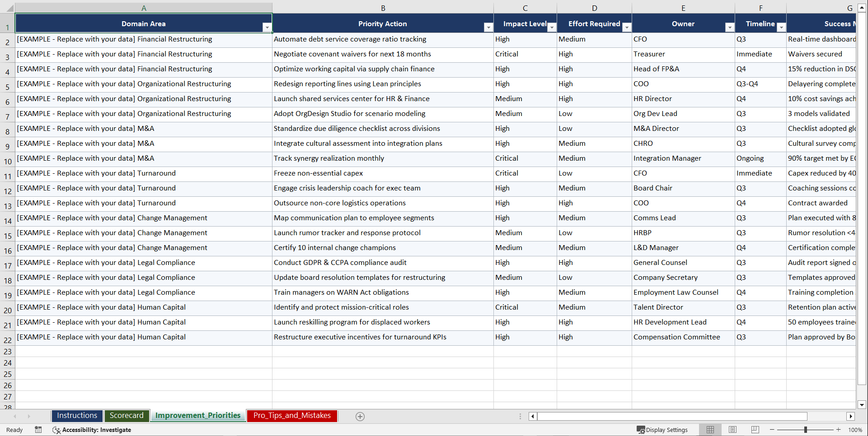Open the Timeline column filter dropdown

point(782,27)
